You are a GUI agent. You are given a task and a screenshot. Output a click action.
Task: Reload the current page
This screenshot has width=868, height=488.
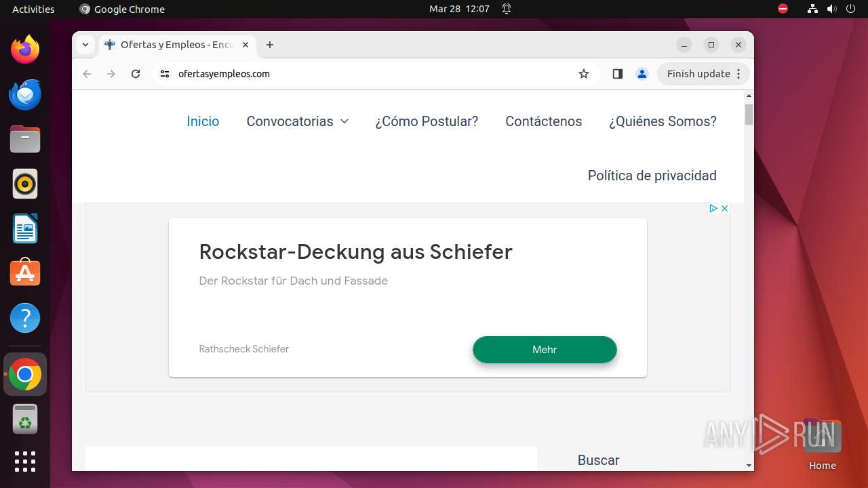pos(136,74)
